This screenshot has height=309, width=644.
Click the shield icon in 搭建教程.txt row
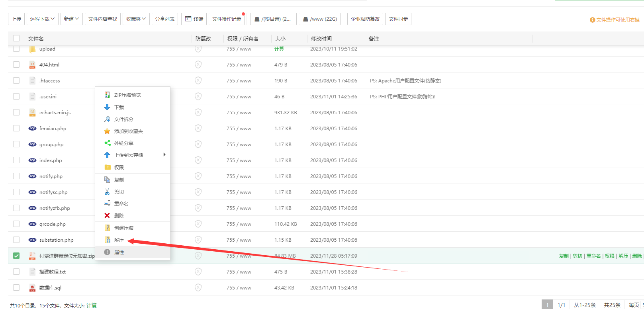pos(198,272)
